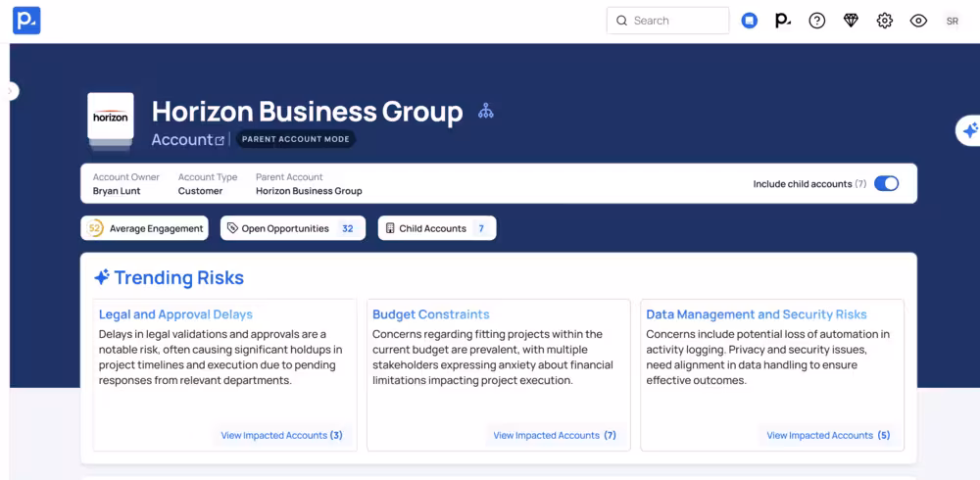Click Account Owner value Bryan Lunt

click(x=117, y=191)
